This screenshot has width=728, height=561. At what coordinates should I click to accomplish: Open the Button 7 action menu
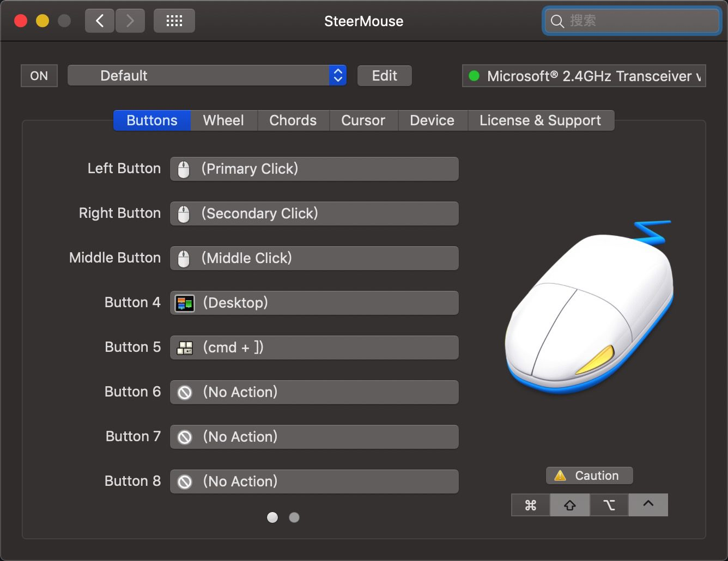click(x=314, y=437)
